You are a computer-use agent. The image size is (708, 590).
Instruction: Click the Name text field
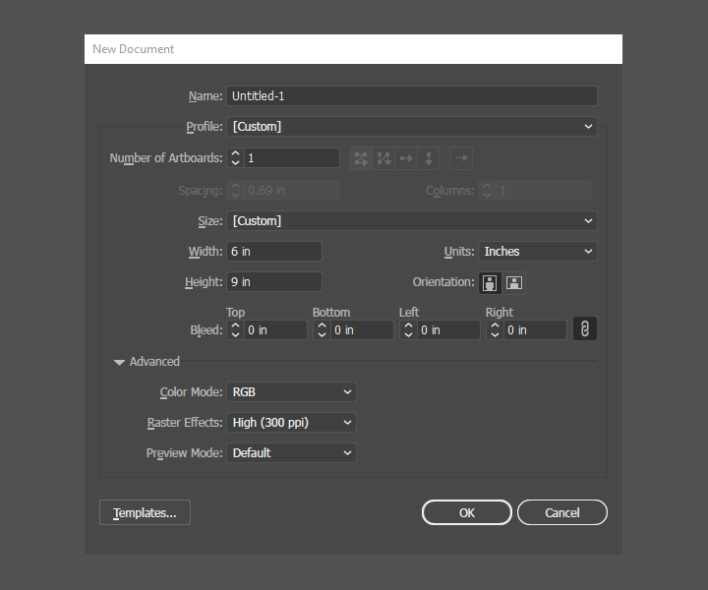pyautogui.click(x=412, y=96)
